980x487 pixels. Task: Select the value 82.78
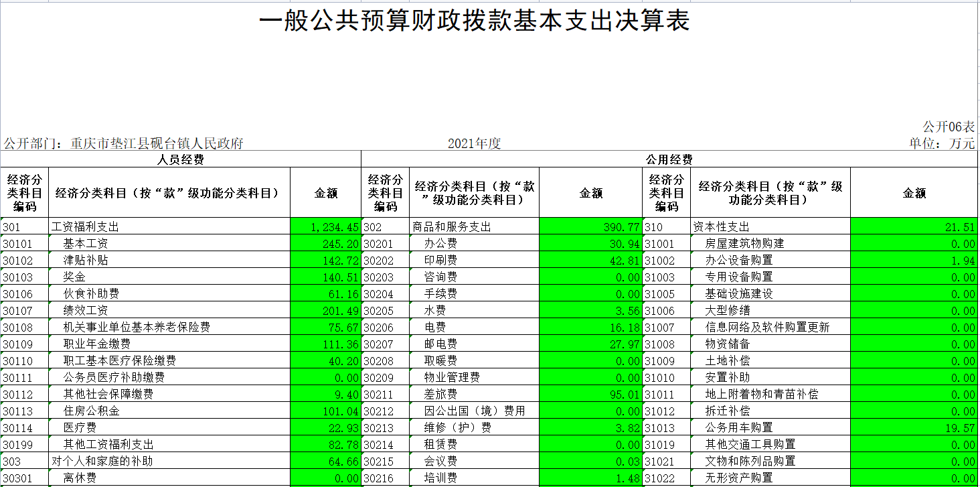point(326,444)
